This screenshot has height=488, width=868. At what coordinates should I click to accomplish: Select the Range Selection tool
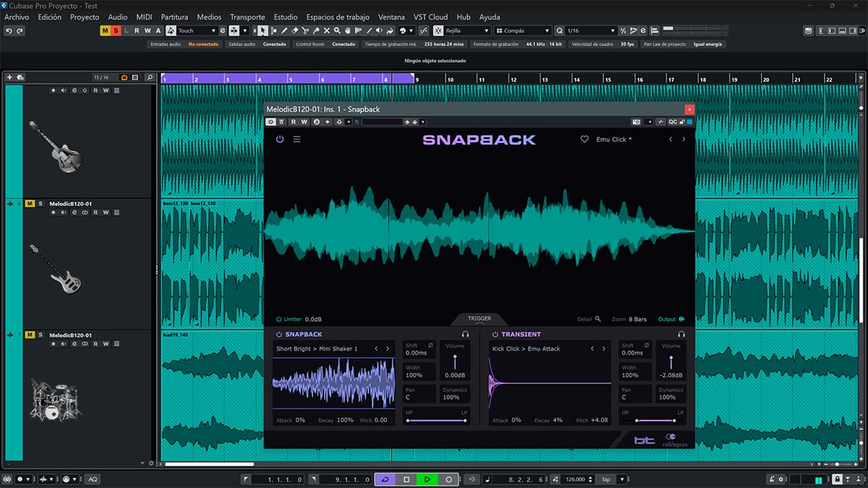point(273,31)
